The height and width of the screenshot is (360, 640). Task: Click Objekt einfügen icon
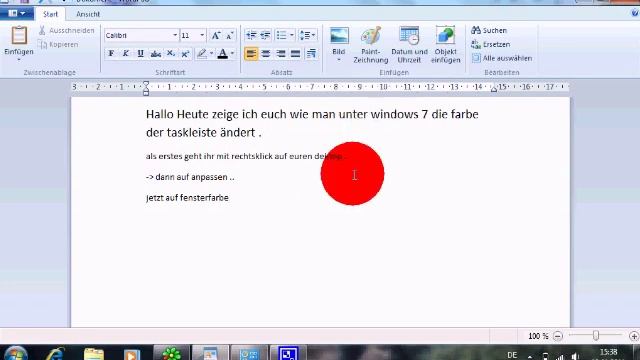tap(445, 45)
